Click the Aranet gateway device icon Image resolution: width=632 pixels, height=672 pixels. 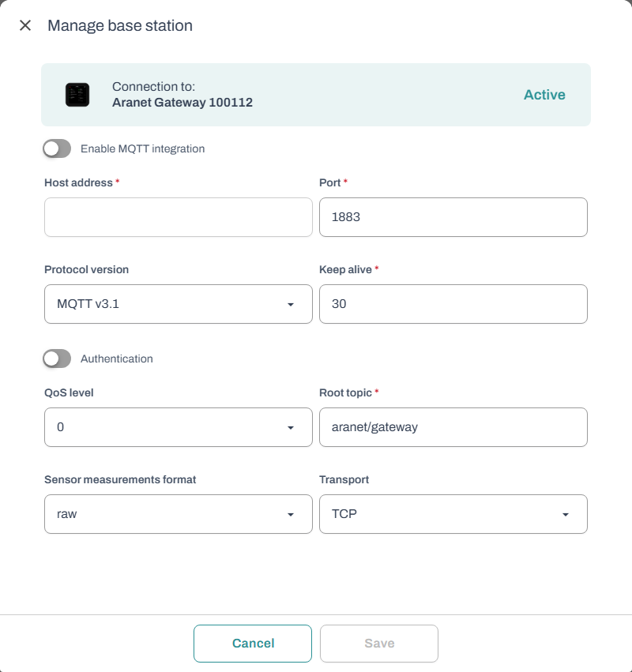tap(77, 95)
